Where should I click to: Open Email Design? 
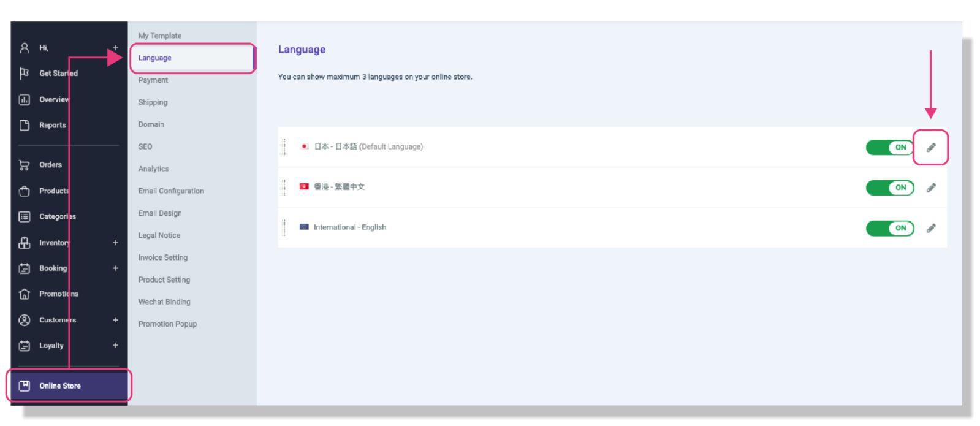160,213
